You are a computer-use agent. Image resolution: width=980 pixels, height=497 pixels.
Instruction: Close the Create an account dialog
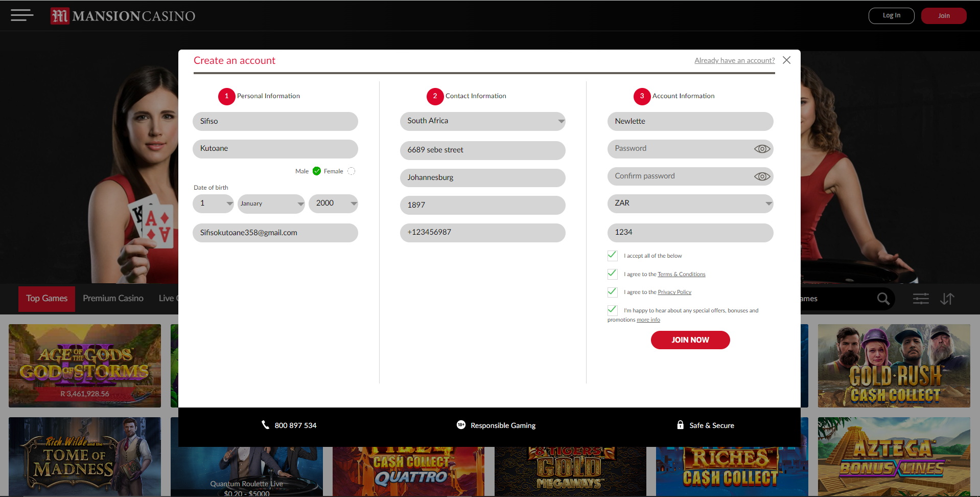point(787,60)
